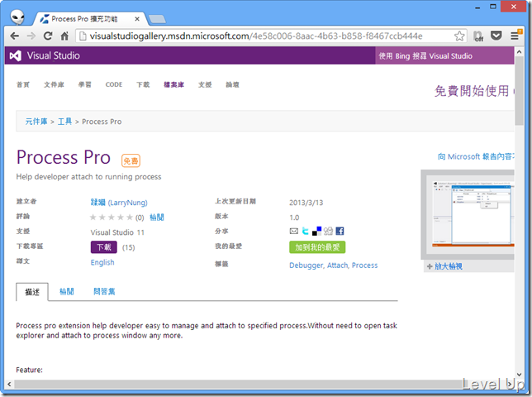Click the vertical scrollbar down arrow

pyautogui.click(x=519, y=374)
